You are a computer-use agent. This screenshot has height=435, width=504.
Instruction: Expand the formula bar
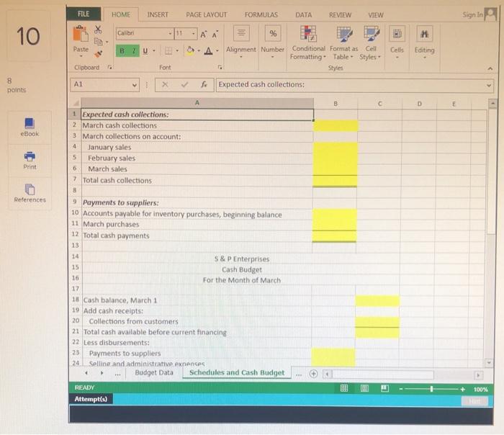pyautogui.click(x=489, y=86)
